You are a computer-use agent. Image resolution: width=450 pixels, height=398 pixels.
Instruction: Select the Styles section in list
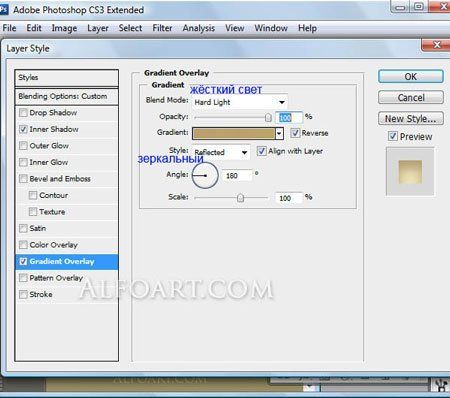[x=67, y=78]
